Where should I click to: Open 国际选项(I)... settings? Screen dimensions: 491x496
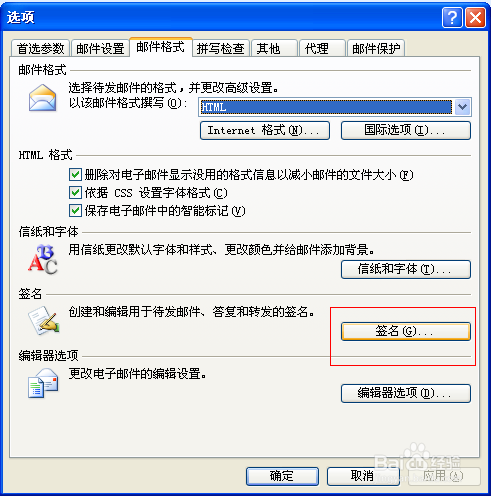coord(406,130)
